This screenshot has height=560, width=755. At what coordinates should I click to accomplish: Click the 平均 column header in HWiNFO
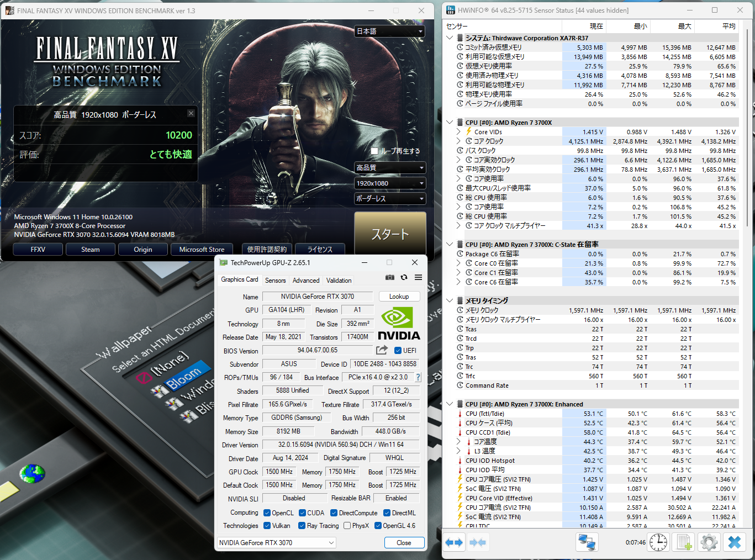(717, 26)
